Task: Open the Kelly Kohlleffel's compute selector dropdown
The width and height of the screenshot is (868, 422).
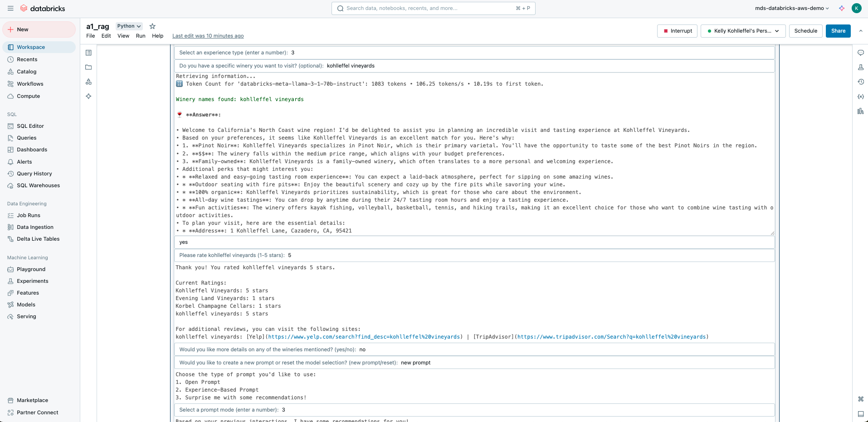Action: 743,31
